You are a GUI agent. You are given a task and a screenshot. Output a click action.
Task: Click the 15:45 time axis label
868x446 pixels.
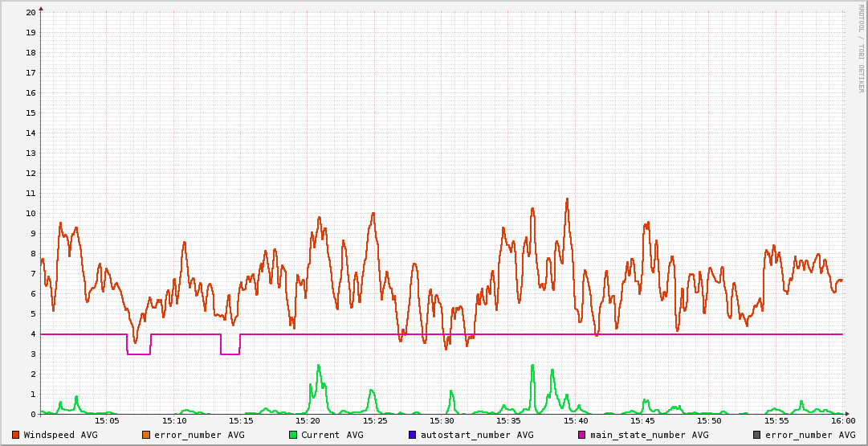(642, 420)
